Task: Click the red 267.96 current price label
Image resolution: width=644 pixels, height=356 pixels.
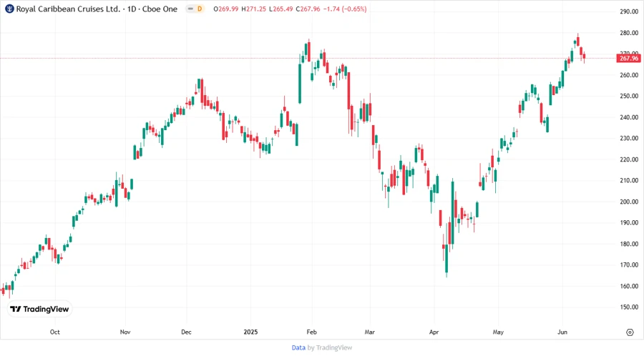Action: click(x=628, y=58)
